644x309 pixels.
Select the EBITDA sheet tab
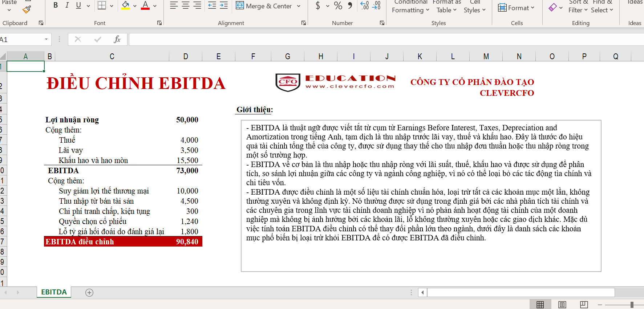54,292
